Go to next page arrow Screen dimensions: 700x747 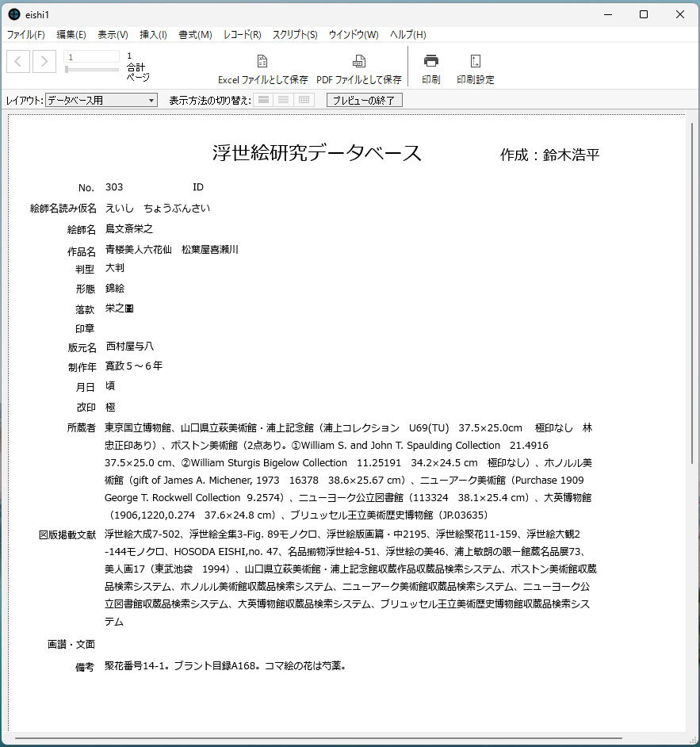pyautogui.click(x=44, y=61)
